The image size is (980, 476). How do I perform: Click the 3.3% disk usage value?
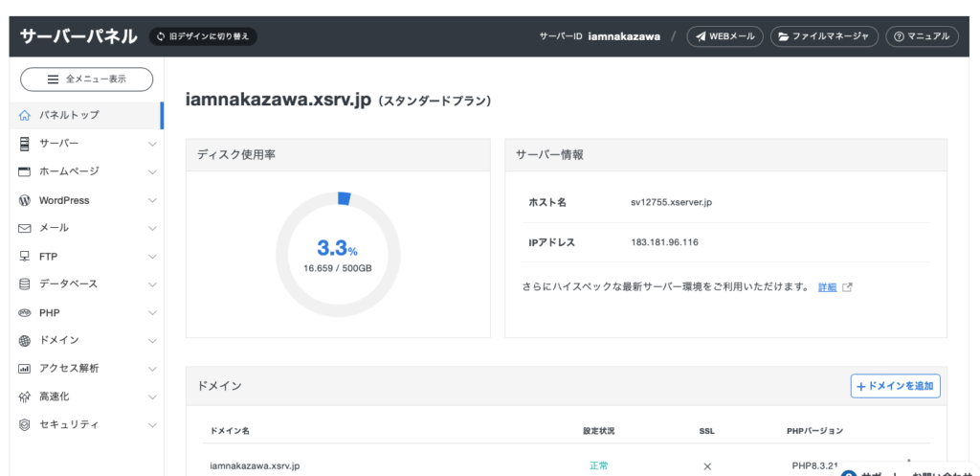click(x=338, y=248)
